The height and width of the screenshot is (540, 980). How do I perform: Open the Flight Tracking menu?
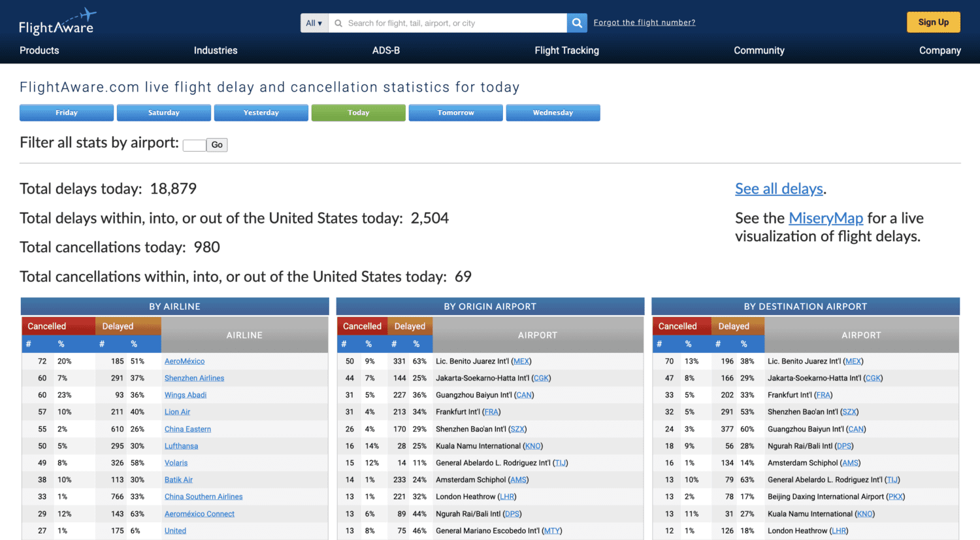[566, 50]
